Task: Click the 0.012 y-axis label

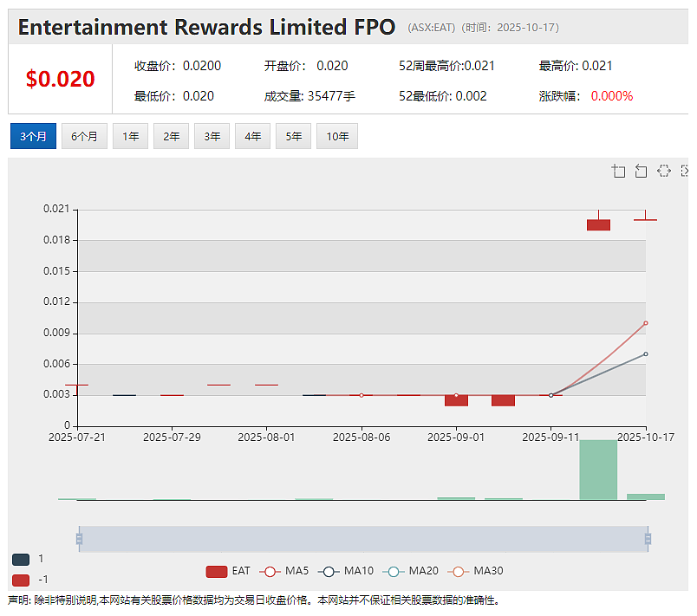Action: point(56,302)
